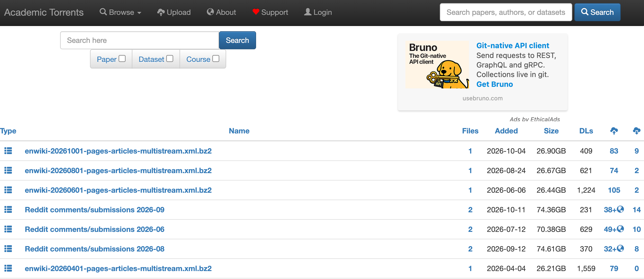
Task: Sort the table by Type column
Action: (x=8, y=131)
